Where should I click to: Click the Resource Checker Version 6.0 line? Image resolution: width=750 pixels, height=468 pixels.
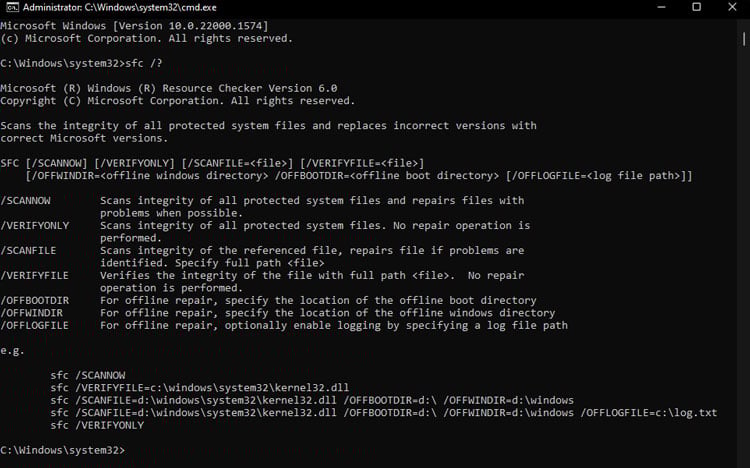(x=169, y=88)
